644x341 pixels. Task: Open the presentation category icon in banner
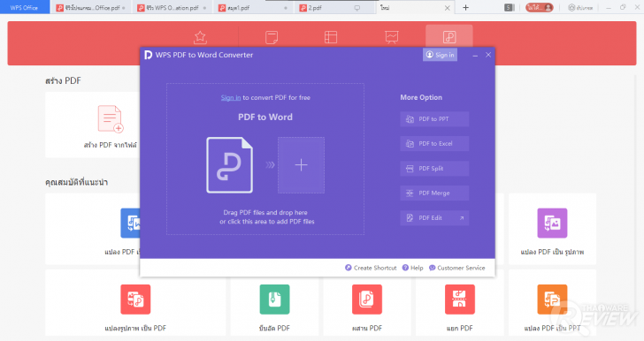(x=391, y=37)
